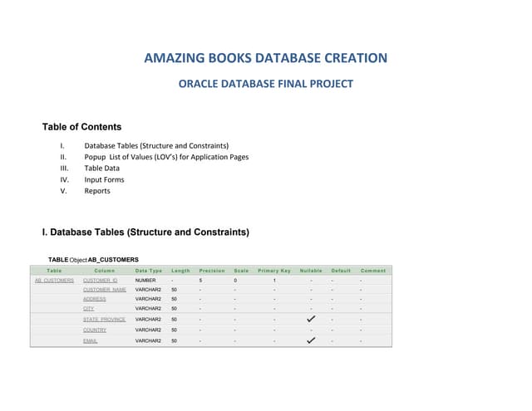This screenshot has width=532, height=411.
Task: Select the EMAIL column link
Action: pyautogui.click(x=91, y=340)
